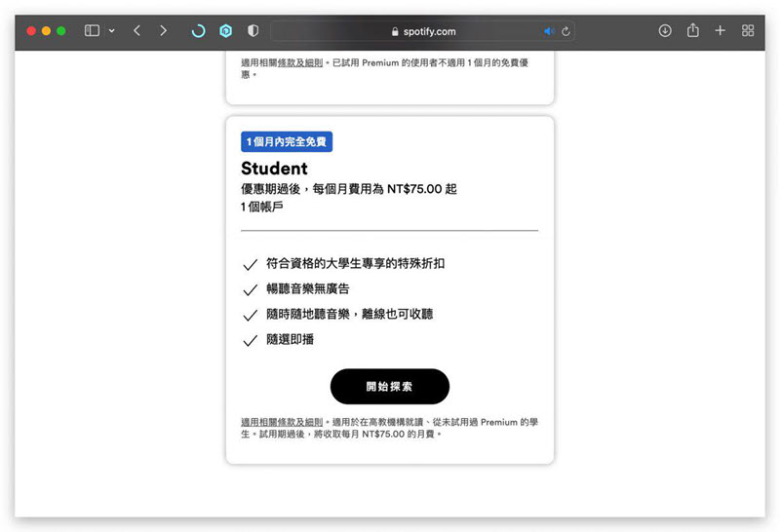The width and height of the screenshot is (780, 532).
Task: Open 條款及細則 link in the top card
Action: (300, 62)
